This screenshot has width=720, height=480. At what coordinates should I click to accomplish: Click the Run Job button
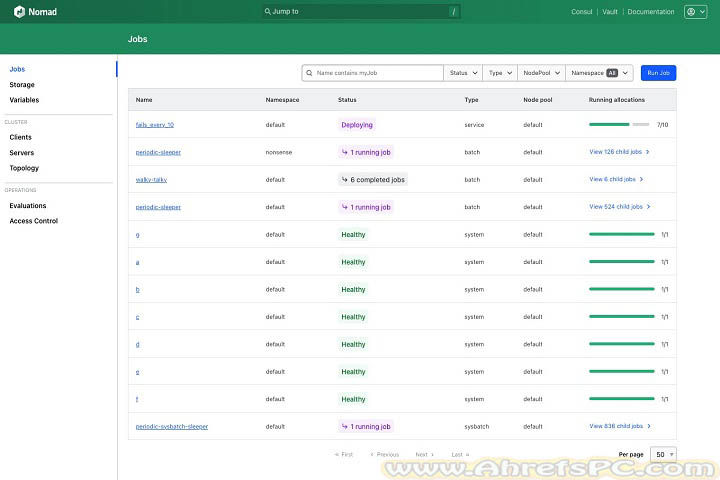pyautogui.click(x=658, y=73)
